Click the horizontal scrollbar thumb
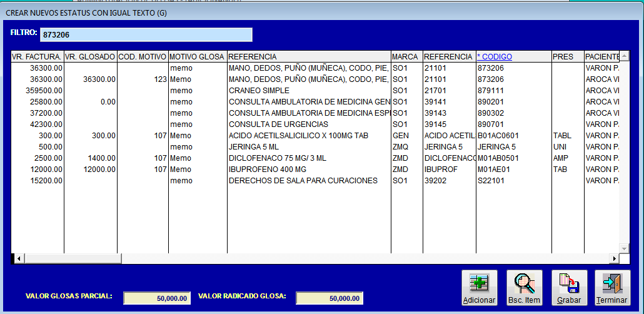Screen dimensions: 644x314 coord(73,258)
